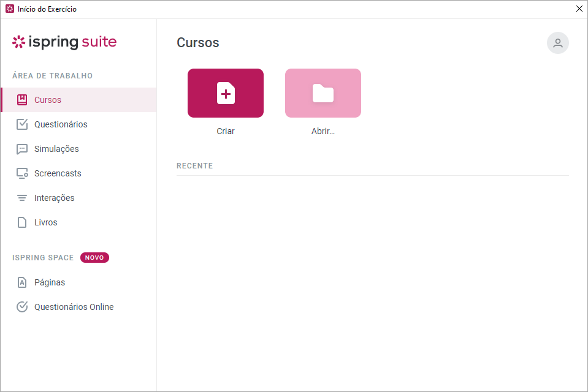This screenshot has width=588, height=392.
Task: Close the Início do Exercício window
Action: [579, 9]
